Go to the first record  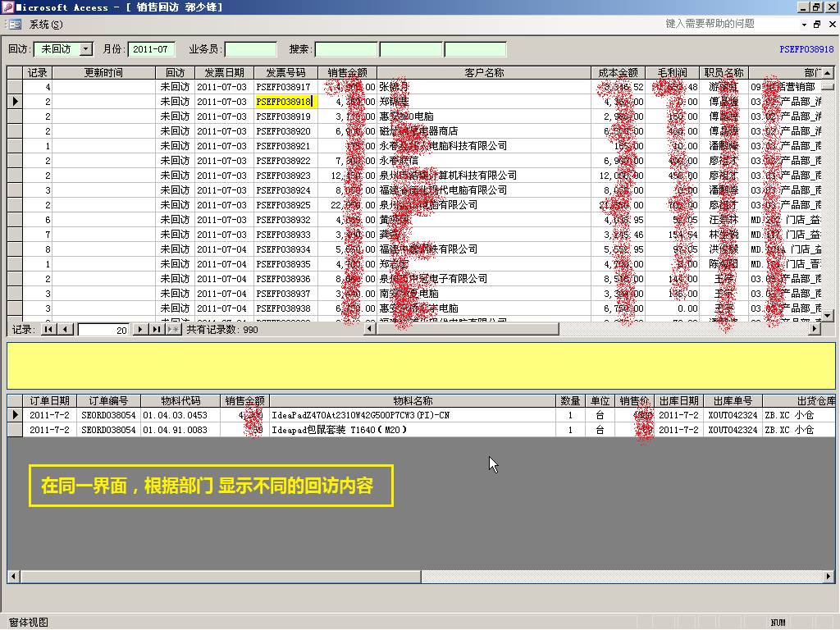[x=48, y=329]
